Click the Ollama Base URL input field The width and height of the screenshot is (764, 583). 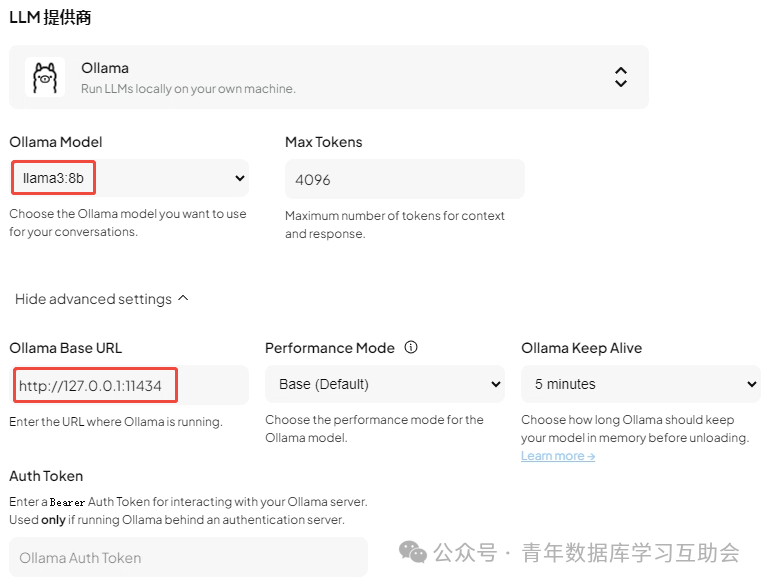pyautogui.click(x=129, y=385)
